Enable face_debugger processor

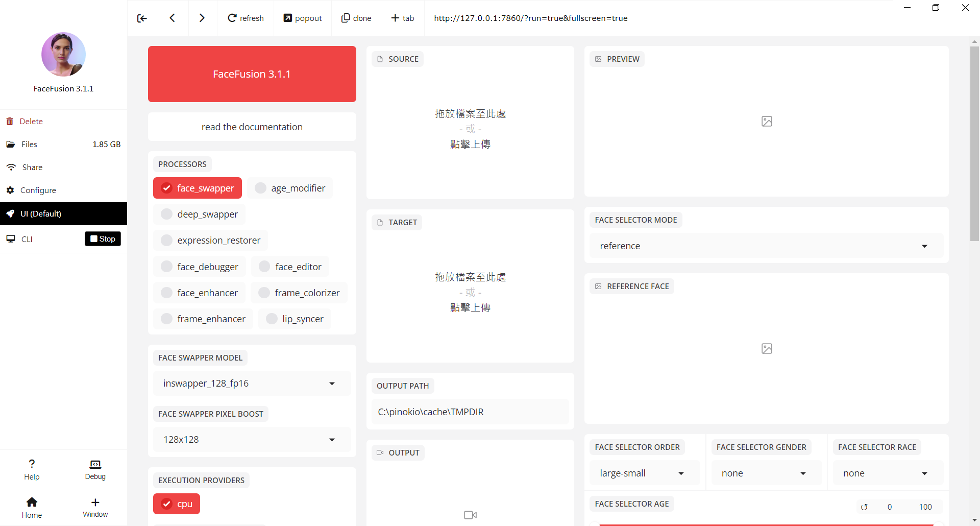point(200,267)
